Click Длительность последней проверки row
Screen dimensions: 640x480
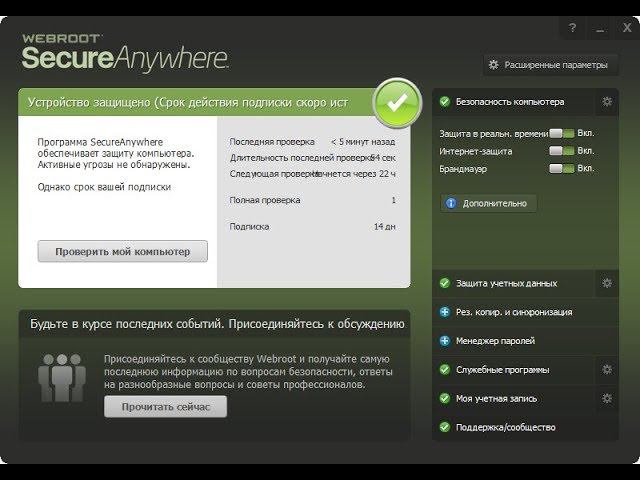(x=313, y=158)
